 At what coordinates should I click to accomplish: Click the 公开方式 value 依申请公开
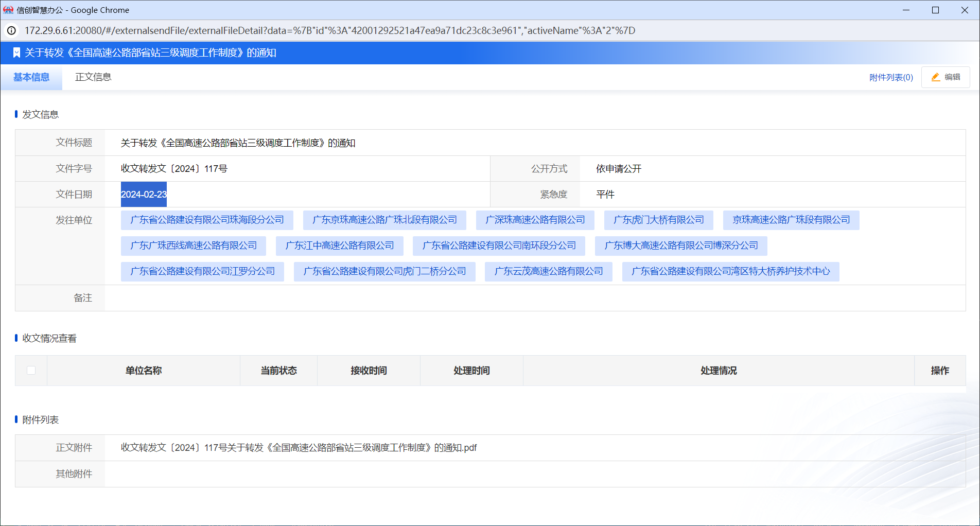(x=619, y=169)
